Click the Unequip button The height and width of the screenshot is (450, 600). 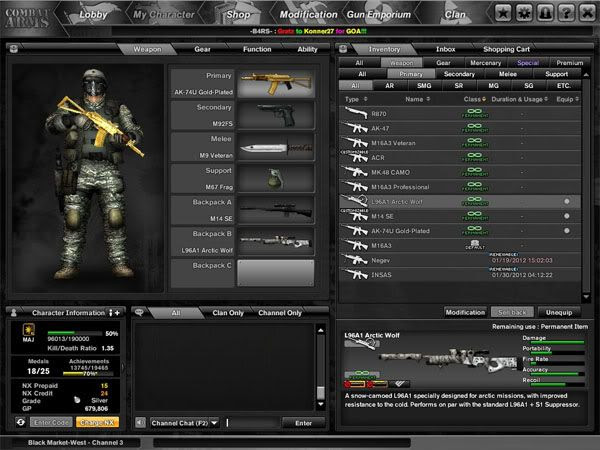pyautogui.click(x=559, y=312)
